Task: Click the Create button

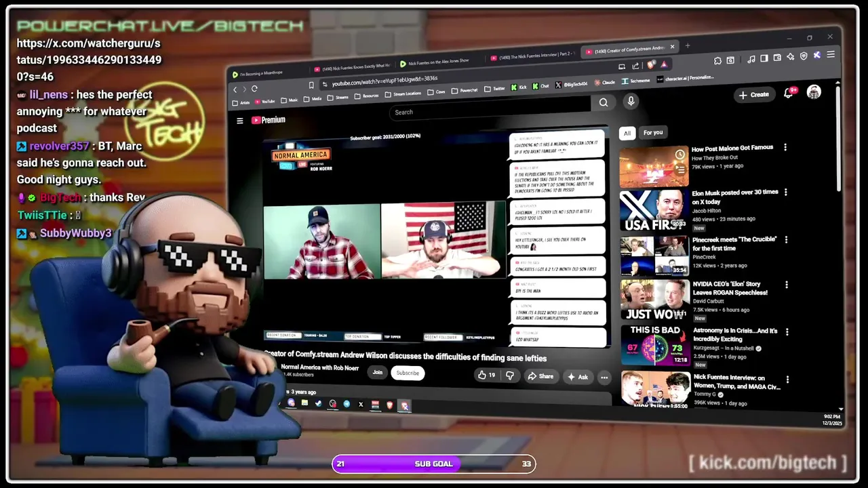Action: (x=754, y=95)
